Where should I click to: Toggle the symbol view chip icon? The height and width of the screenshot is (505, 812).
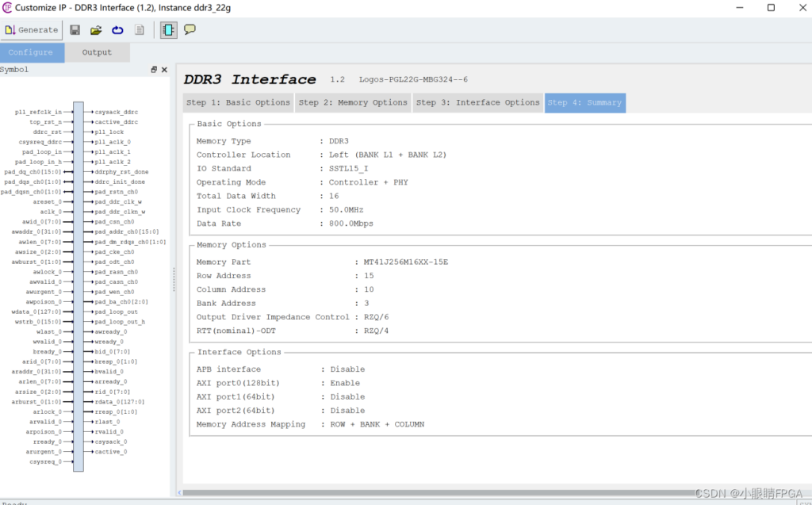168,30
